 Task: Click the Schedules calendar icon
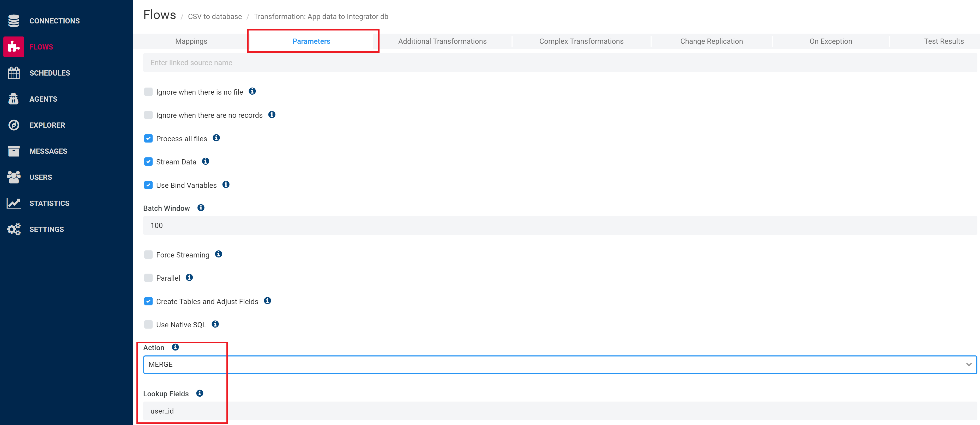point(14,73)
